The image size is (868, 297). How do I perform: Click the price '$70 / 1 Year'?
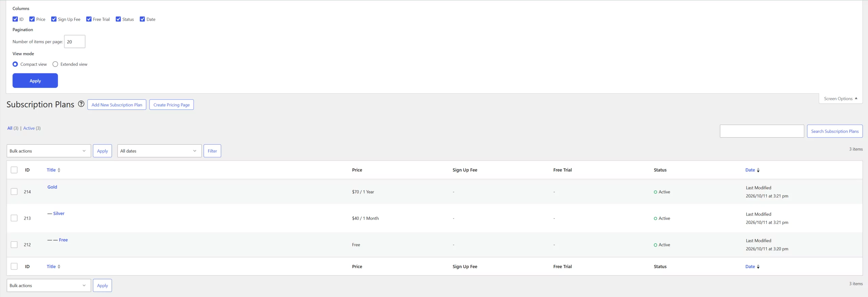coord(363,192)
